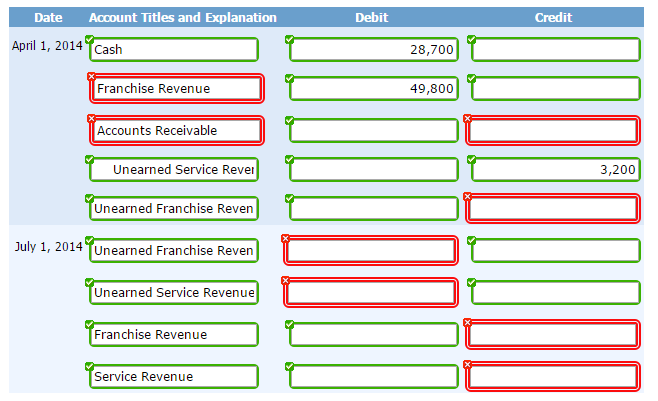Click green check icon on 49,800 debit field
658x401 pixels.
[x=289, y=78]
